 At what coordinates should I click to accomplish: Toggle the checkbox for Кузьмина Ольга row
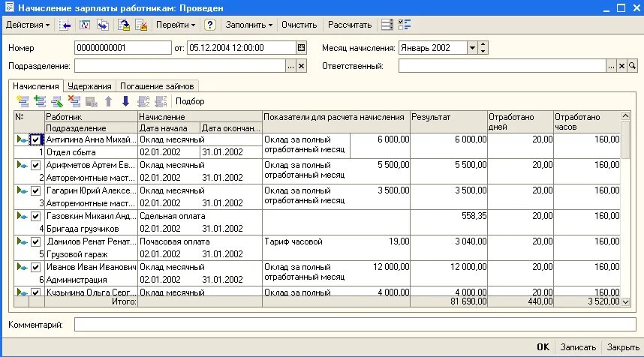click(36, 292)
